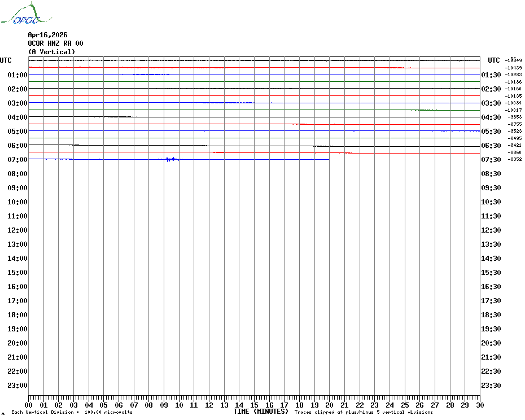Click the (A Vertical) channel label

point(51,52)
